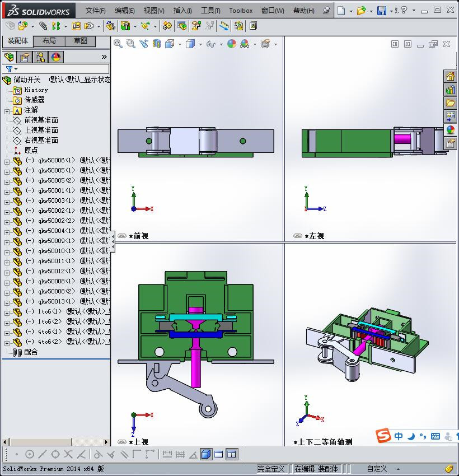Image resolution: width=459 pixels, height=476 pixels.
Task: Select the 装配体 tab
Action: coord(17,41)
